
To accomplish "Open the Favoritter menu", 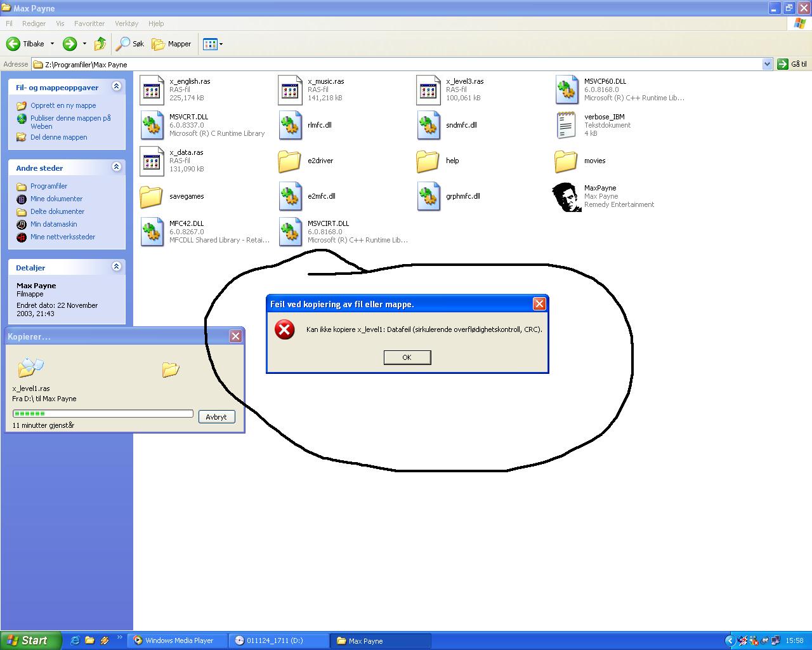I will 89,23.
